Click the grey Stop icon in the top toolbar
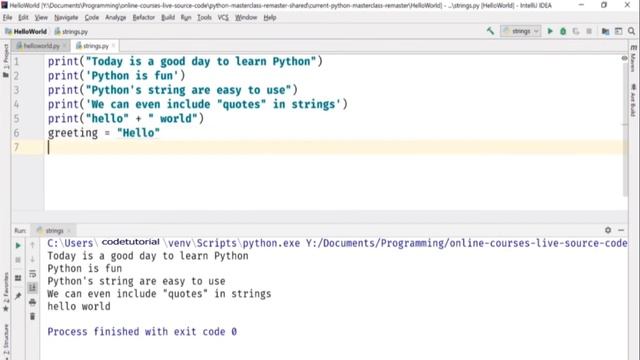This screenshot has width=640, height=360. (589, 31)
